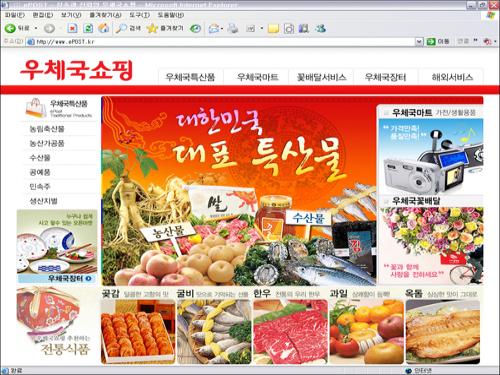Open the Back button history dropdown arrow
The image size is (500, 375).
point(36,28)
